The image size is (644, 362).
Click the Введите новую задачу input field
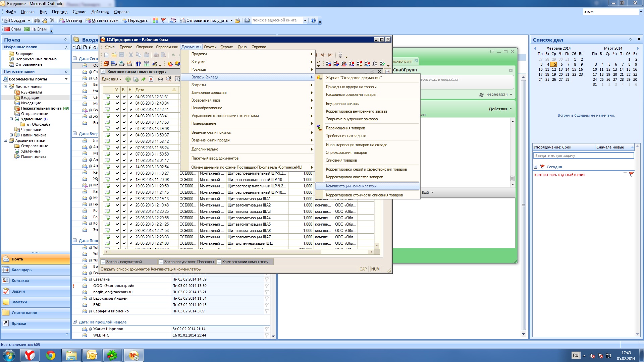[x=583, y=156]
